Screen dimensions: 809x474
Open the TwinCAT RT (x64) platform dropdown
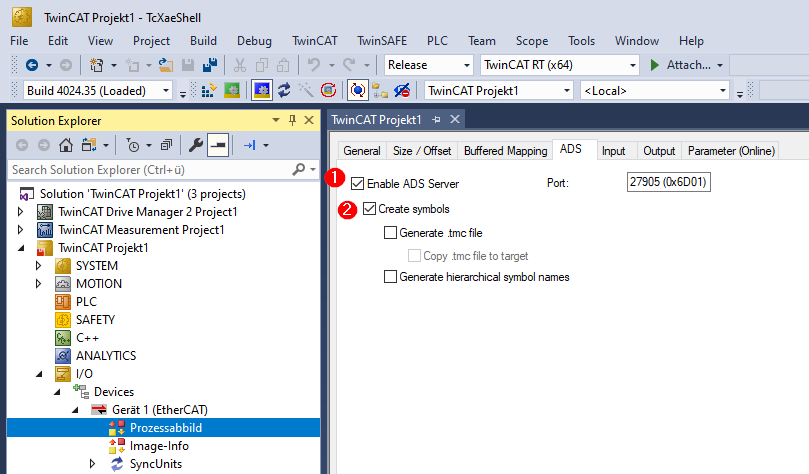558,65
